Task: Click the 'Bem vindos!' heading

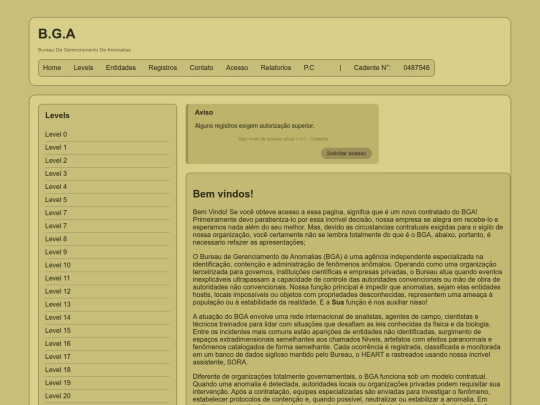Action: (223, 194)
